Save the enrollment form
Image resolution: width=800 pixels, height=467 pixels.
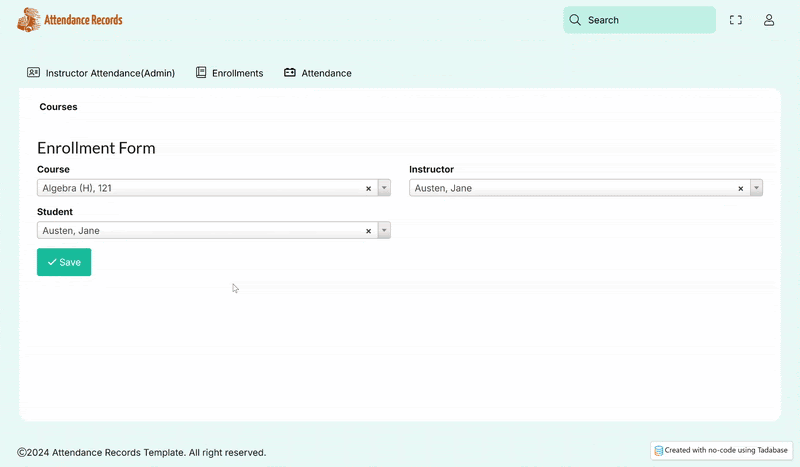64,262
